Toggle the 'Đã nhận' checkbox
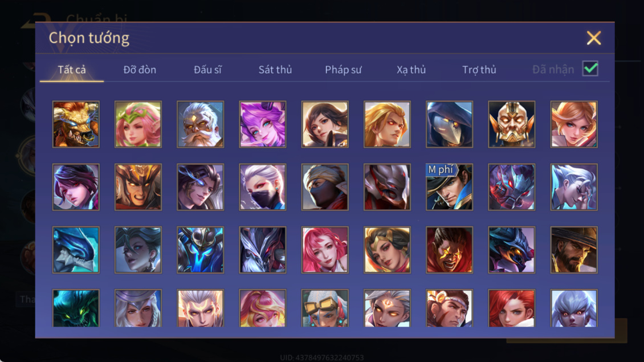The width and height of the screenshot is (644, 362). point(590,68)
